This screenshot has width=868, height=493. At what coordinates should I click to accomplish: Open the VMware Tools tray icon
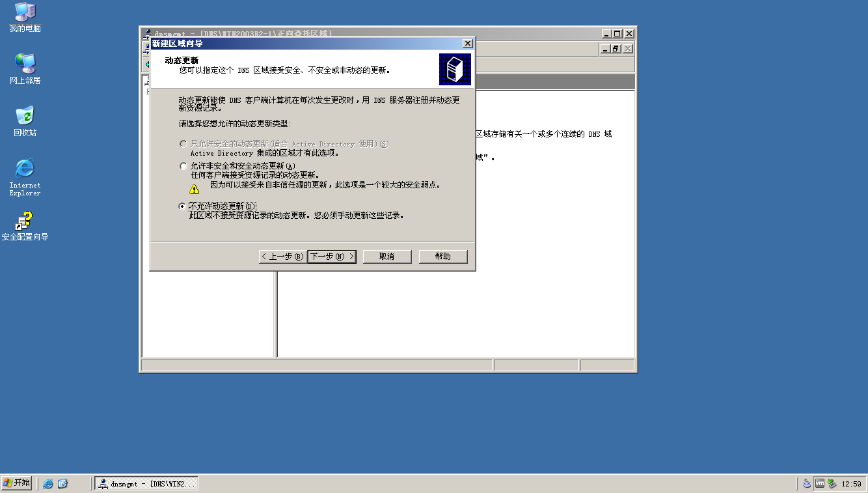[820, 484]
